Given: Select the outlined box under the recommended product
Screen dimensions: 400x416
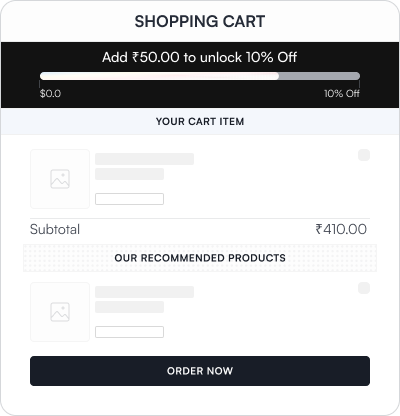Looking at the screenshot, I should tap(129, 332).
